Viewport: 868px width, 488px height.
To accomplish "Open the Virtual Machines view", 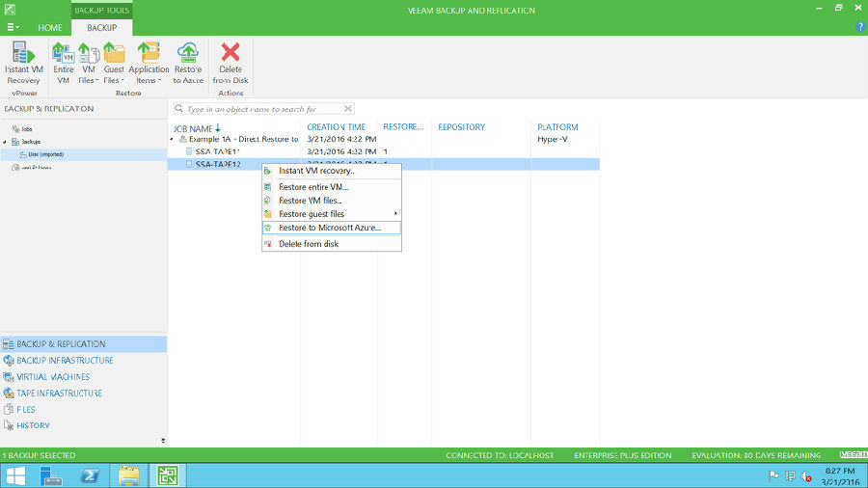I will pyautogui.click(x=53, y=377).
